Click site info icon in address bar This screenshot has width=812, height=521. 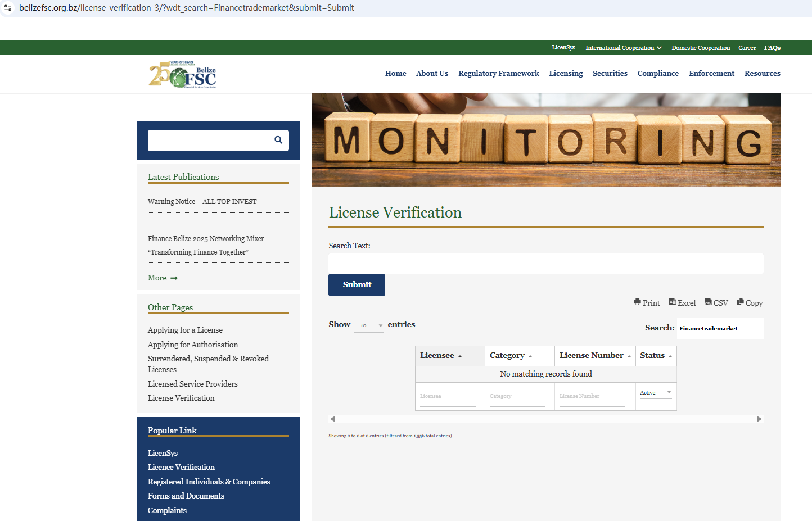point(8,8)
